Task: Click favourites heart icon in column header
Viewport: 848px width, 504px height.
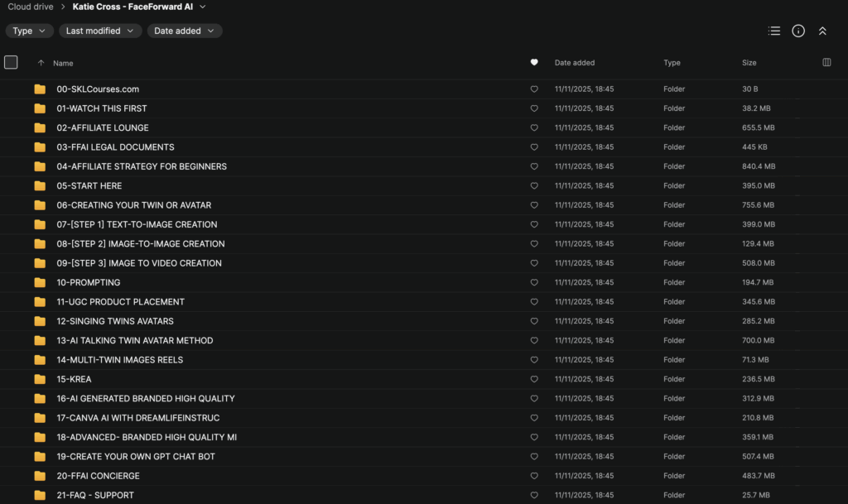Action: pos(534,63)
